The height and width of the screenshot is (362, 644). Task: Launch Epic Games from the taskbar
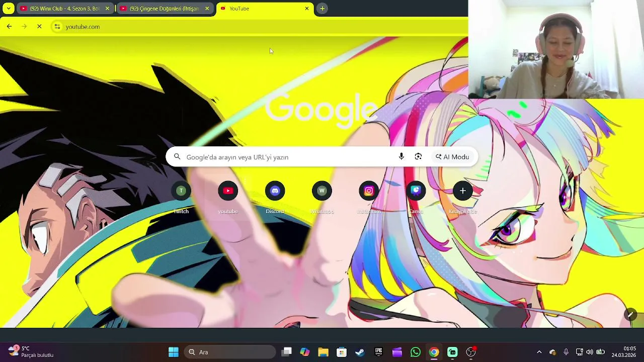pos(378,352)
